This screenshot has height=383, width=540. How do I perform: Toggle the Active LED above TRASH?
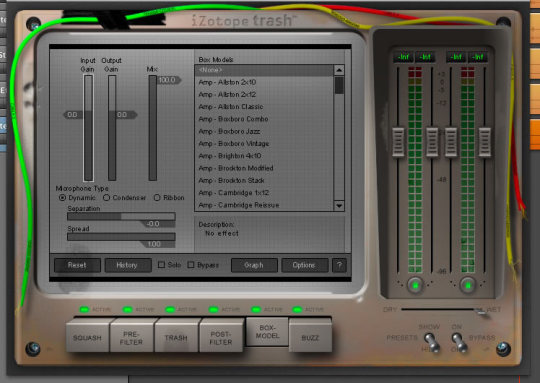pos(170,309)
